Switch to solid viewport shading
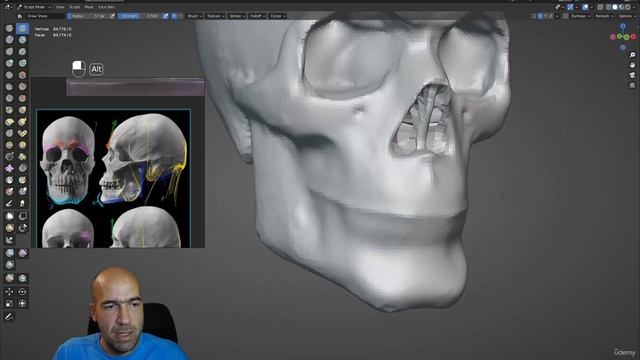 (615, 7)
